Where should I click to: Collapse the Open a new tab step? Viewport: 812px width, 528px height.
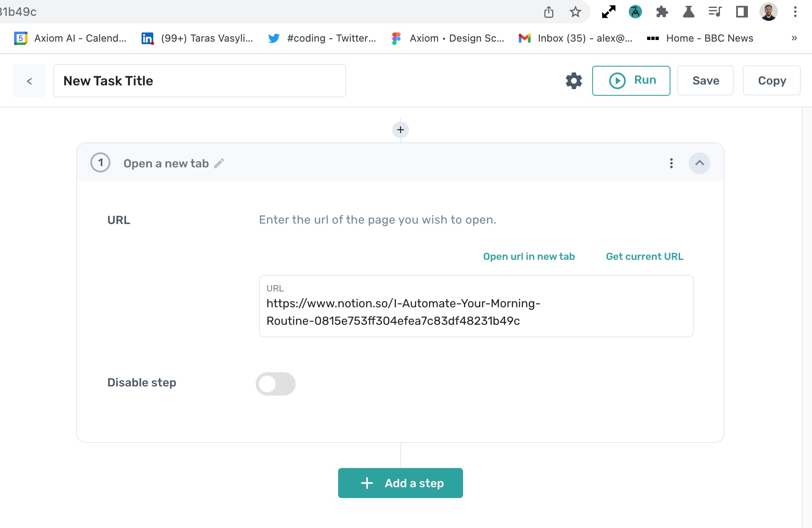[x=699, y=163]
